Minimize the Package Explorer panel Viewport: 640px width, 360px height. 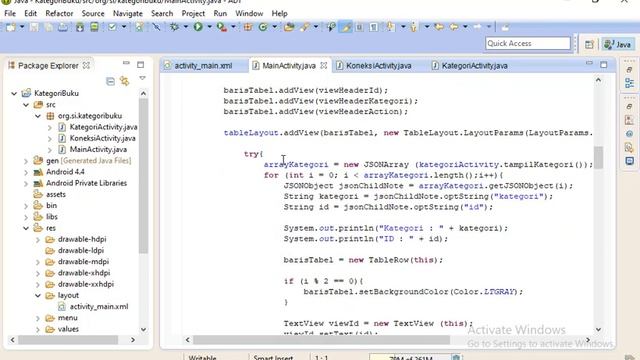(126, 63)
